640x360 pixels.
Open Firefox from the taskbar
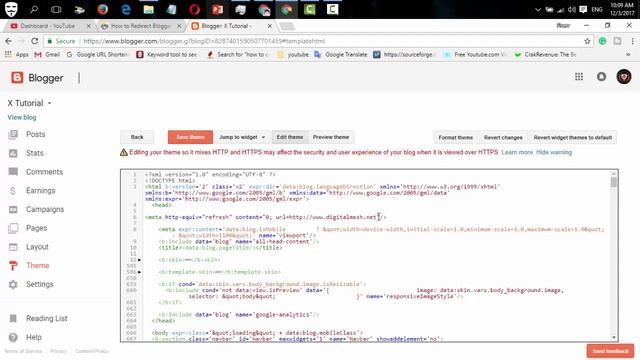[x=103, y=9]
